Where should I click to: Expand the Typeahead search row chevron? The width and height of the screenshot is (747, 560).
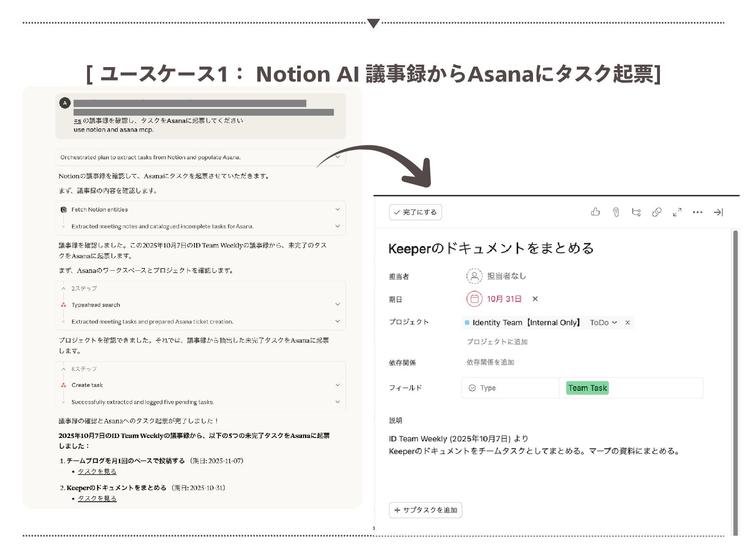coord(338,304)
